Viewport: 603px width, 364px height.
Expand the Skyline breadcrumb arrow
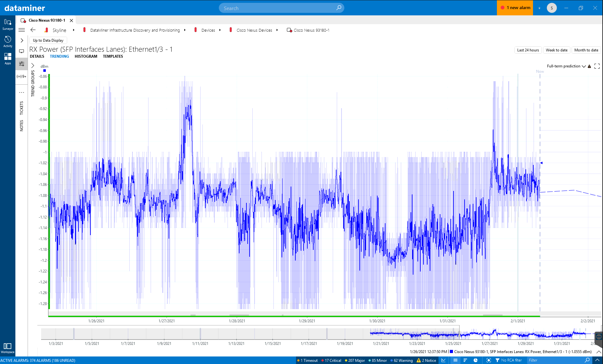(x=74, y=30)
